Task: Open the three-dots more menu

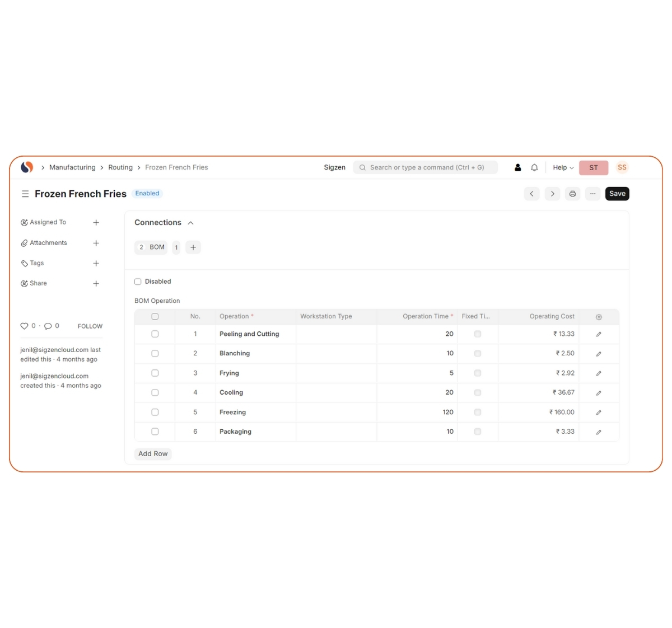Action: click(x=592, y=194)
